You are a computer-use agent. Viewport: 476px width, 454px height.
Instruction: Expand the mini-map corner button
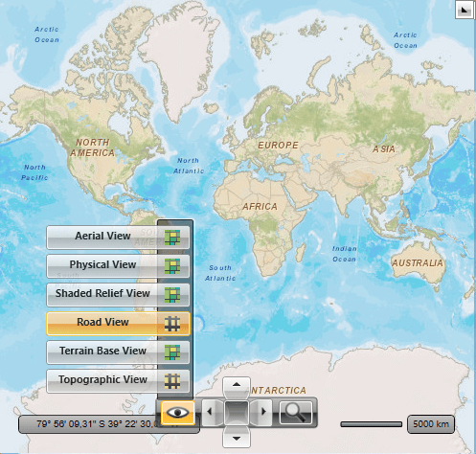coord(465,10)
